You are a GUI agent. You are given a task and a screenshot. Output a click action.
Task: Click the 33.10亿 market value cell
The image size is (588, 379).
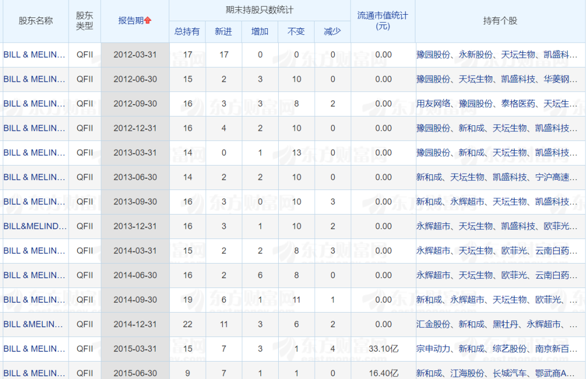[384, 349]
